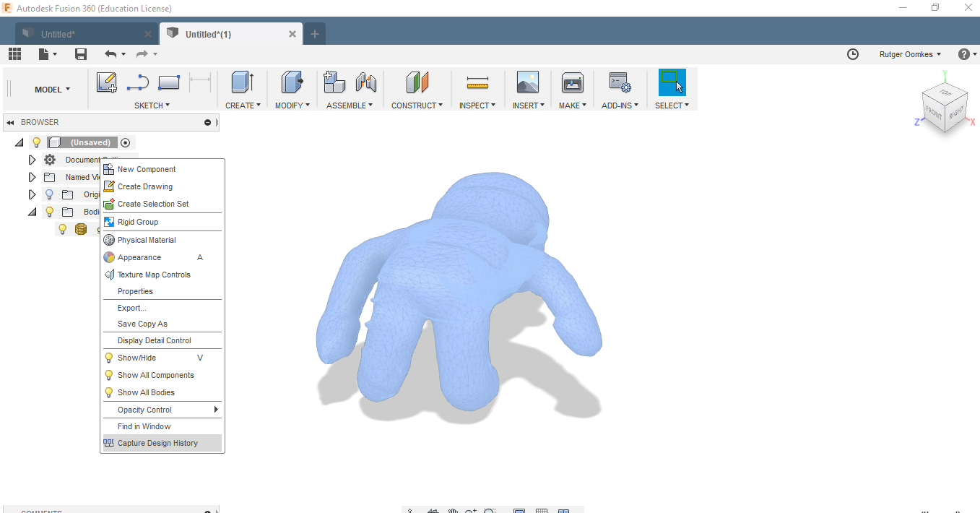This screenshot has width=980, height=513.
Task: Switch to the first Untitled* tab
Action: 86,34
